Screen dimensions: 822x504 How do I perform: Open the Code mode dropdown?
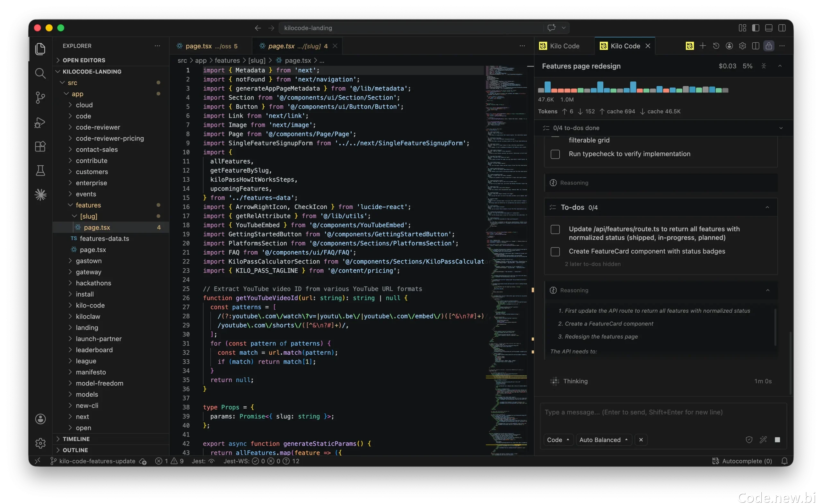558,439
